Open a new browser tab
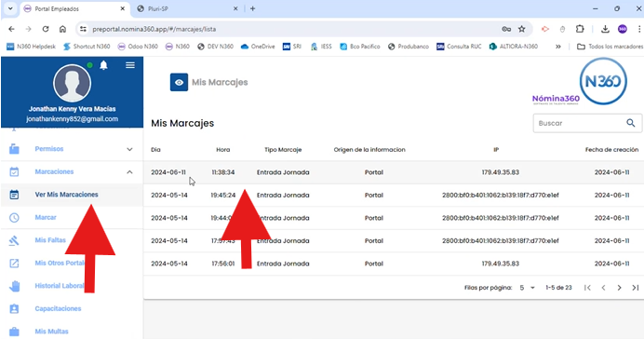This screenshot has width=644, height=339. click(252, 8)
